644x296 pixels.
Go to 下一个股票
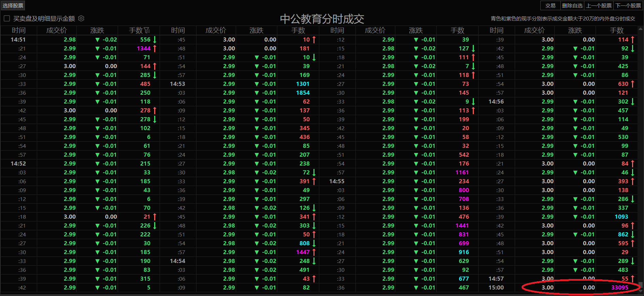coord(628,5)
